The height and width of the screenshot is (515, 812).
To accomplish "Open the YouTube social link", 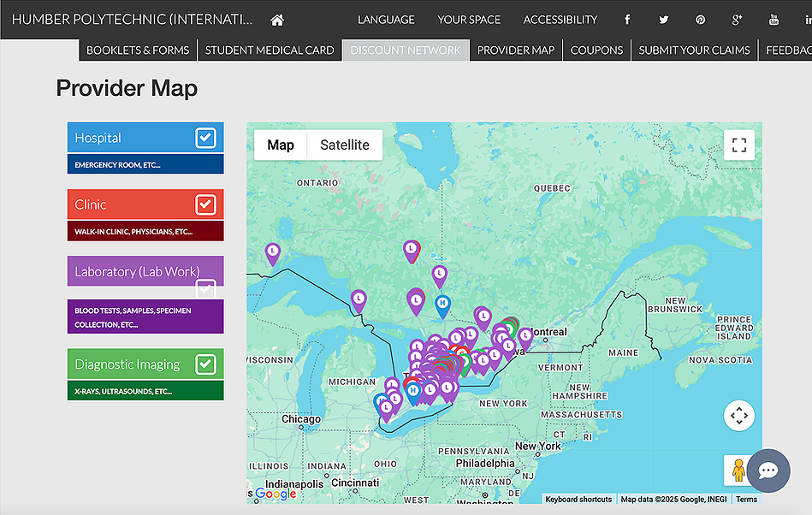I will click(773, 20).
